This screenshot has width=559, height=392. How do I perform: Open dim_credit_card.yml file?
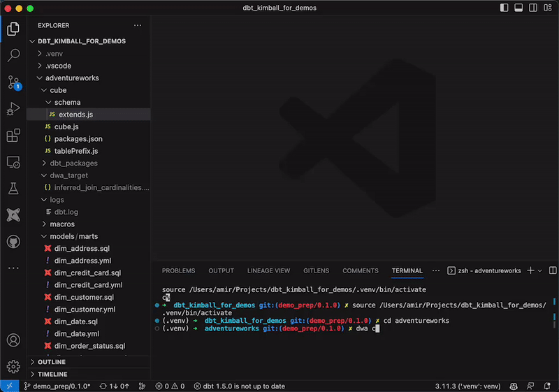coord(89,285)
